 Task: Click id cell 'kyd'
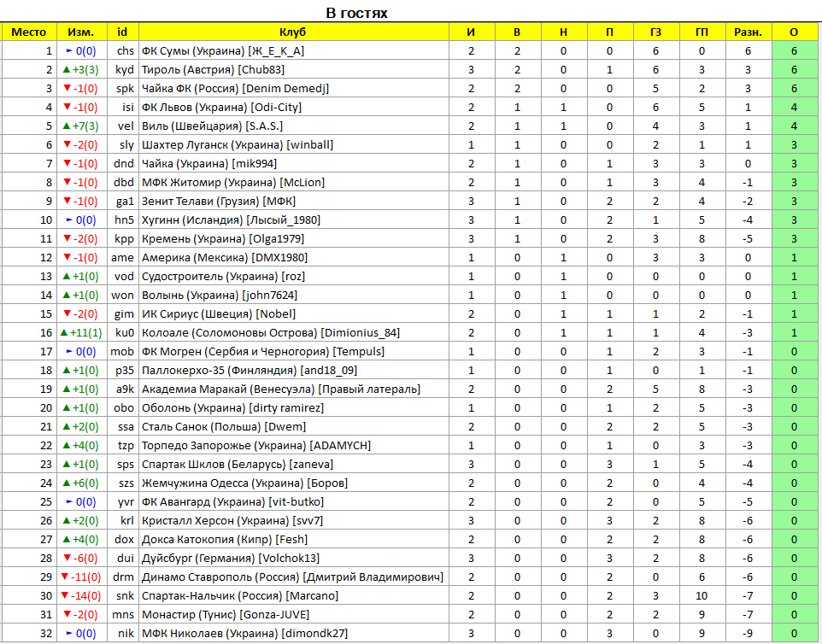click(125, 70)
